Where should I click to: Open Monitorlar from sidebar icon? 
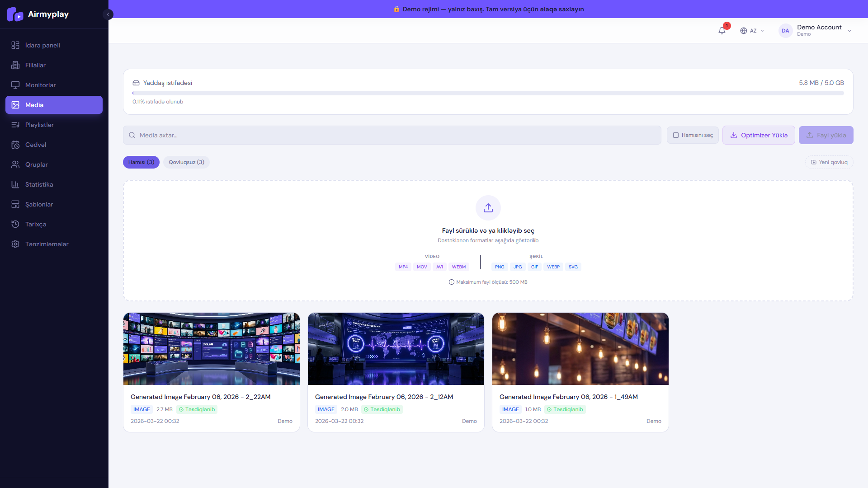15,85
